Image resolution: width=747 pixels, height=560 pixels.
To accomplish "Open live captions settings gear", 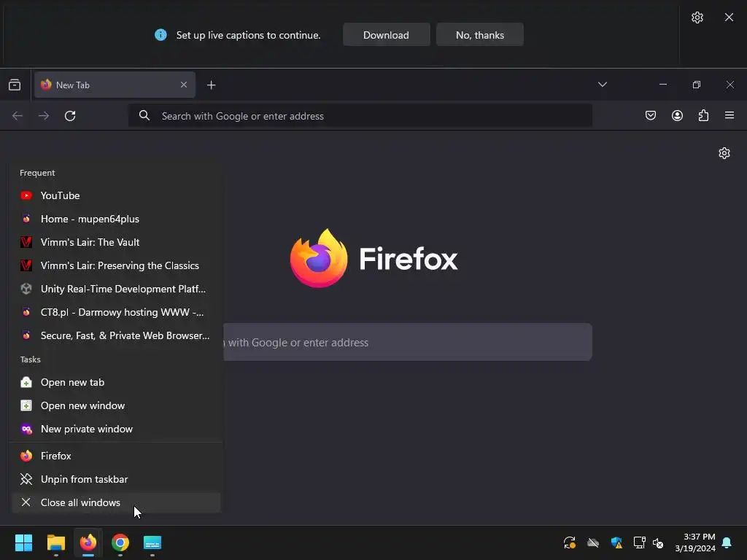I will [697, 17].
